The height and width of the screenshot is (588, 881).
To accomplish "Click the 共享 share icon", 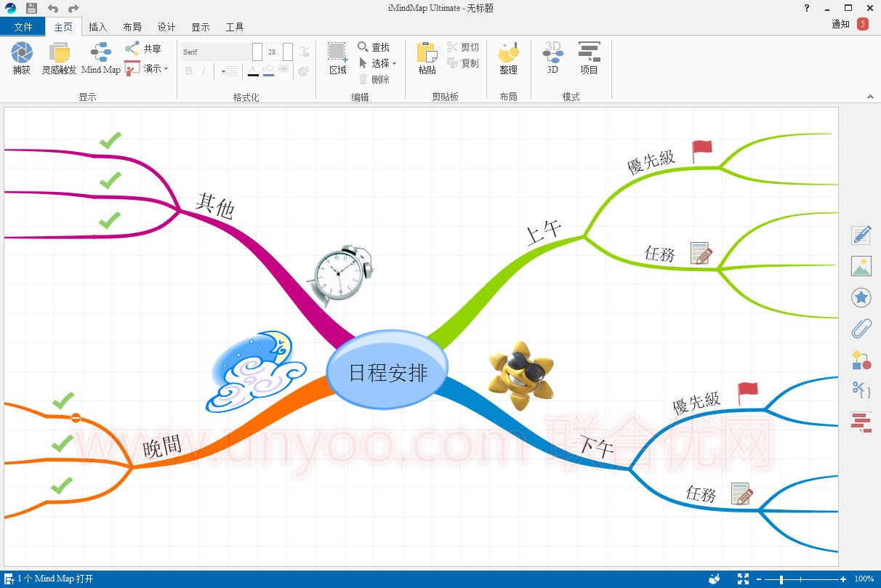I will (132, 49).
